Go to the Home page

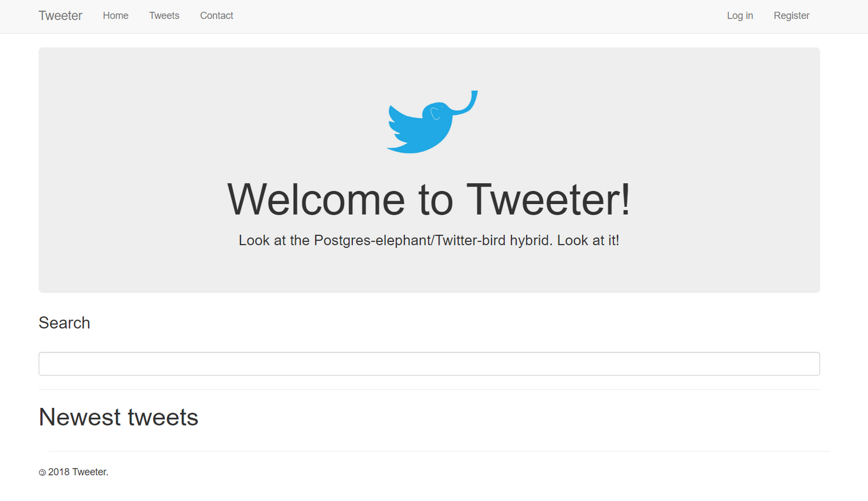pyautogui.click(x=116, y=16)
